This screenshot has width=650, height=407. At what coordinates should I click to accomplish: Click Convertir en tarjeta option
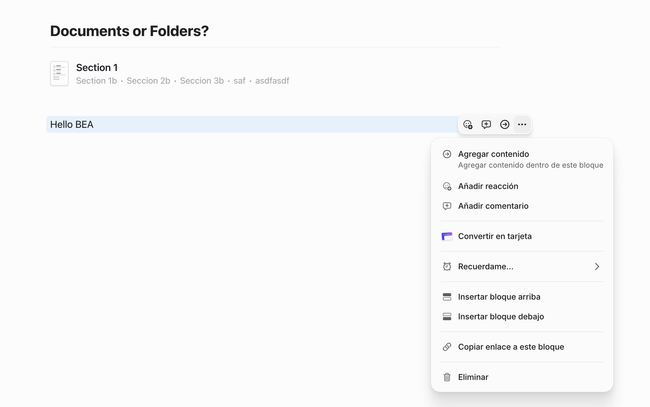[x=495, y=237]
